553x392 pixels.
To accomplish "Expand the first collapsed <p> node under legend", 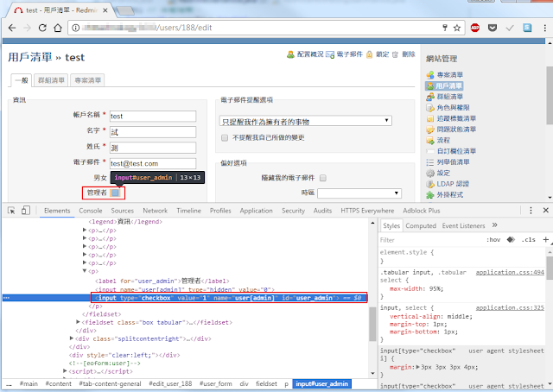I will pos(85,230).
